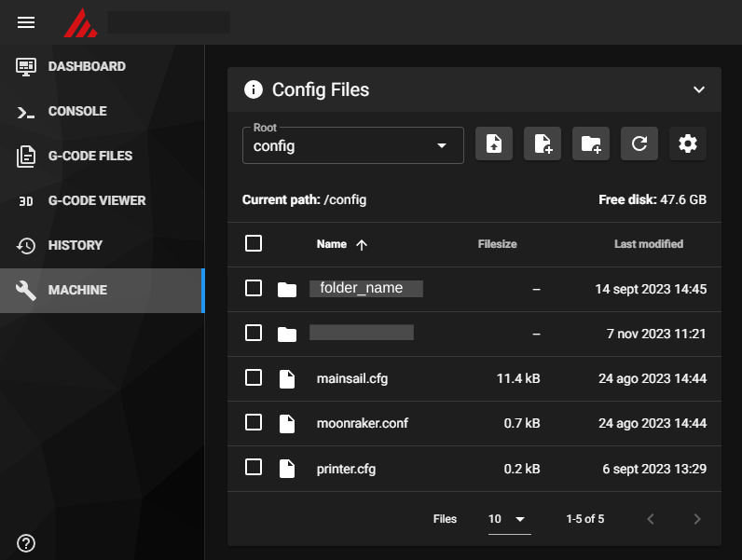This screenshot has width=742, height=560.
Task: Click the redacted folder name dated 7 nov
Action: (x=362, y=333)
